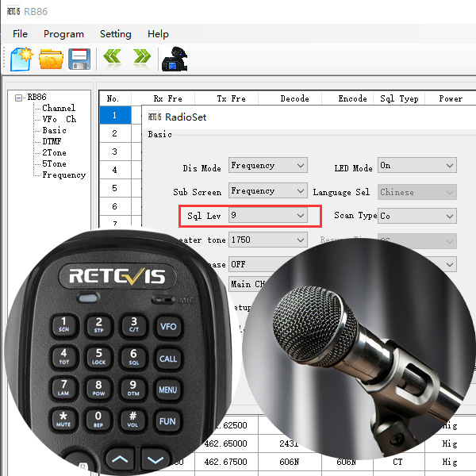Open the Dis Mode dropdown

(268, 165)
